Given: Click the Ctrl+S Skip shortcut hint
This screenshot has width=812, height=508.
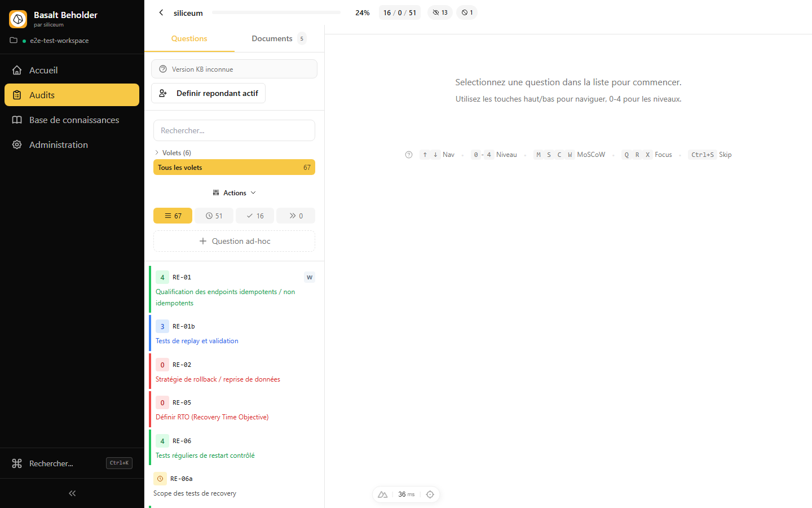Looking at the screenshot, I should [710, 155].
